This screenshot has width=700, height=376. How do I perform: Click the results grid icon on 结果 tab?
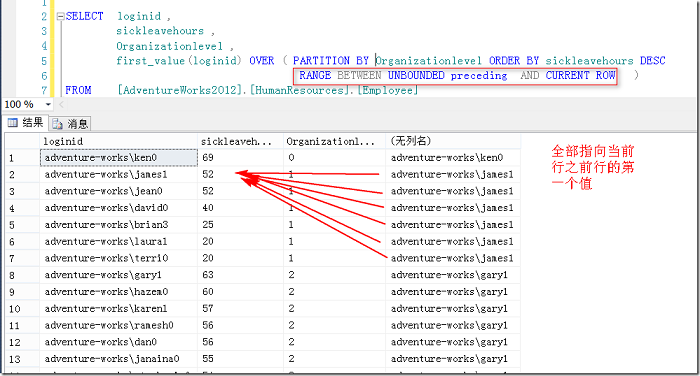pos(13,123)
